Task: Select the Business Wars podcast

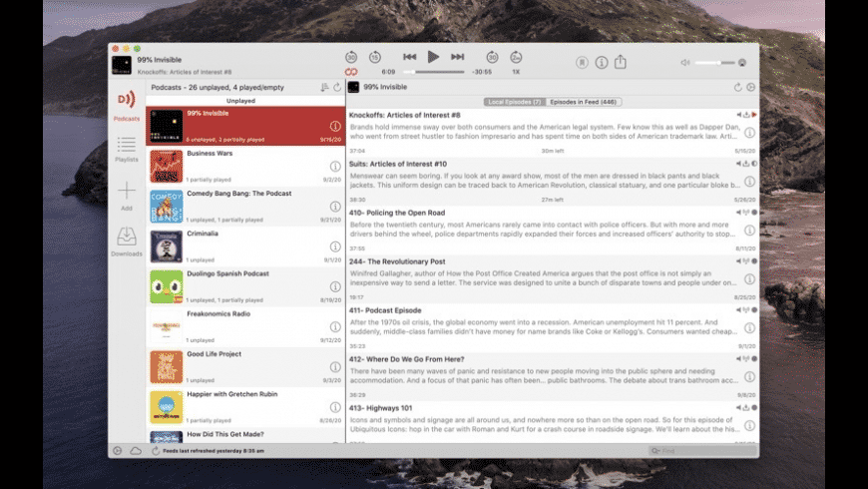Action: tap(245, 166)
